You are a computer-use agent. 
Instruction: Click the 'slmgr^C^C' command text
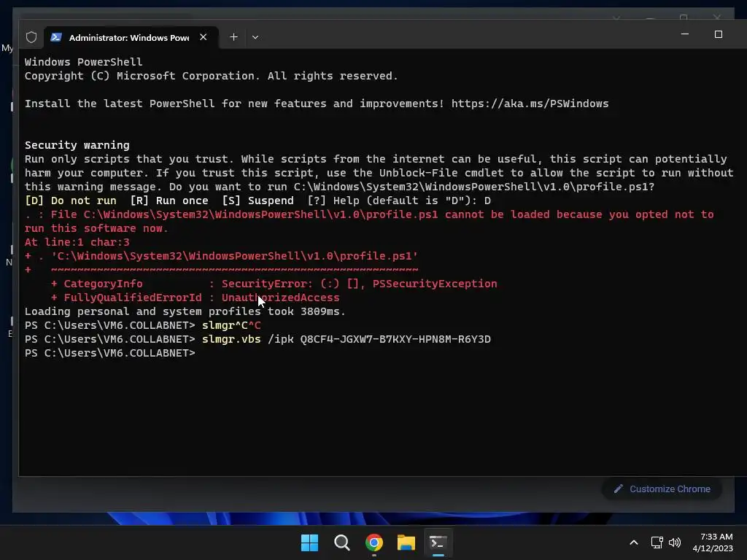point(231,325)
